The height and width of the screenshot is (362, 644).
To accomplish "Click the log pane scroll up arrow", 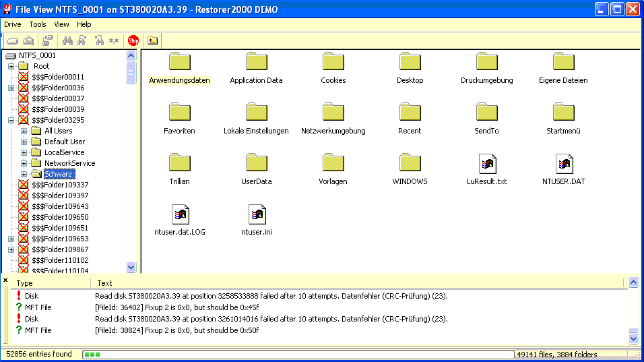I will point(634,282).
